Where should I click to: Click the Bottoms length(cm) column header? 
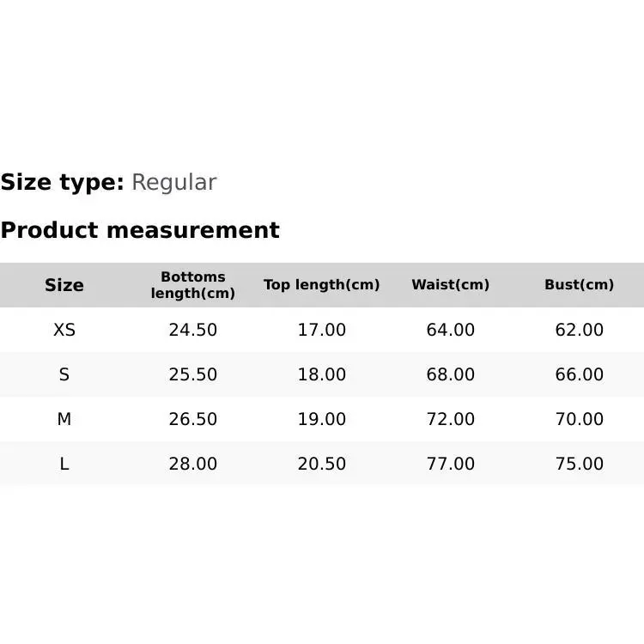click(x=193, y=285)
